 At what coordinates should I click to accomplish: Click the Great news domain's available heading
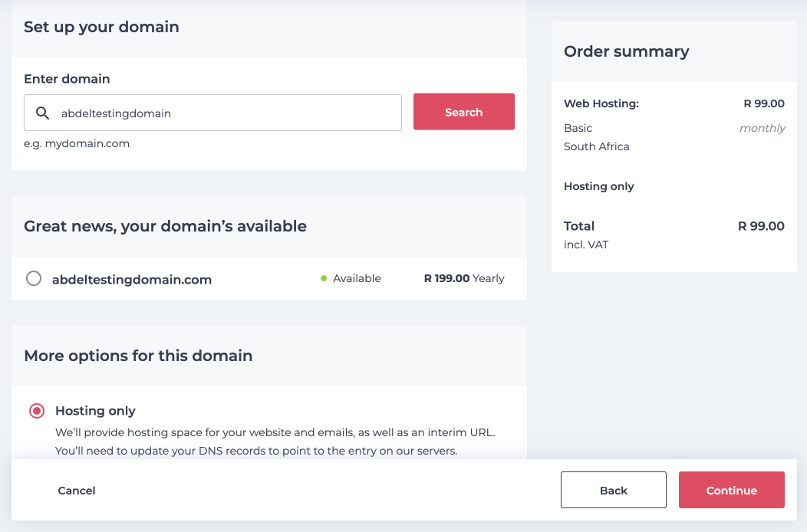[x=165, y=226]
